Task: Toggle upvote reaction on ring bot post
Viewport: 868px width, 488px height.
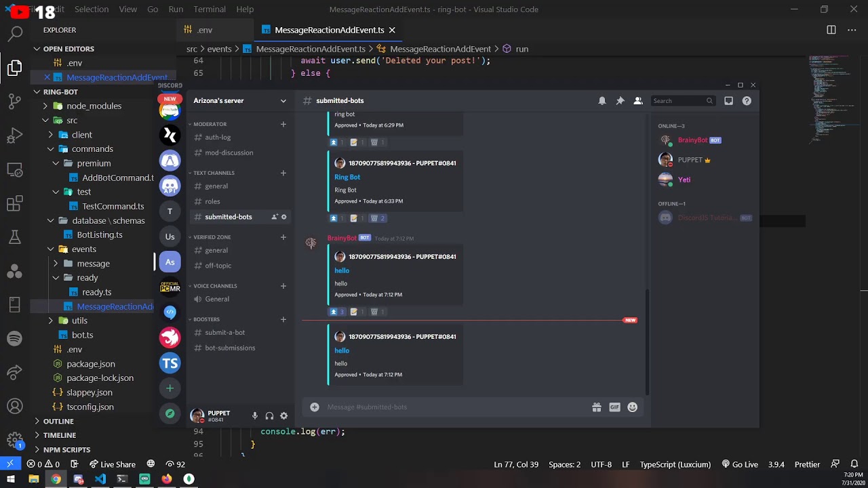Action: [337, 142]
